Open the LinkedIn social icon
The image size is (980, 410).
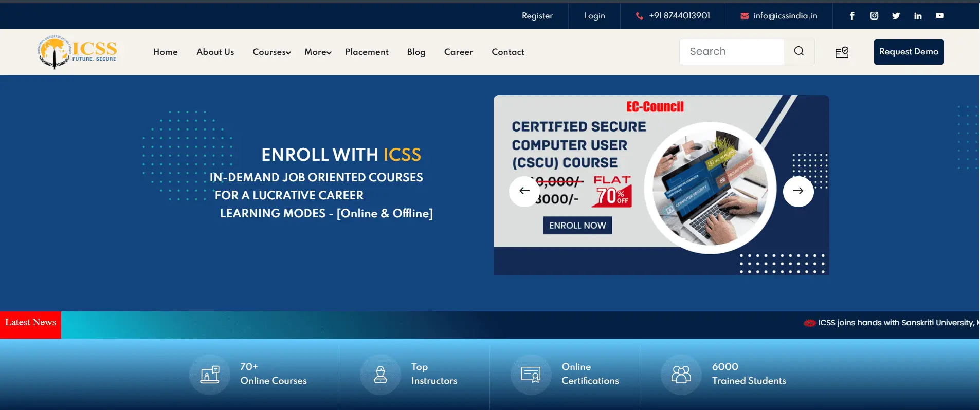tap(918, 16)
